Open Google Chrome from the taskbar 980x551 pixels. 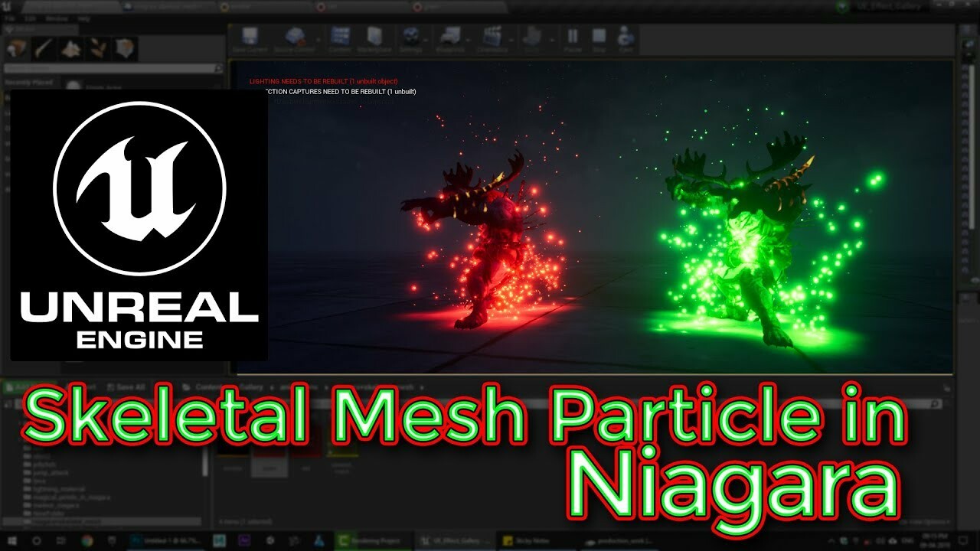(x=87, y=541)
